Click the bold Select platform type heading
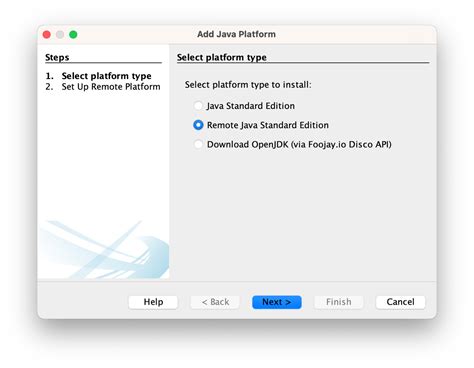The height and width of the screenshot is (368, 474). point(222,57)
